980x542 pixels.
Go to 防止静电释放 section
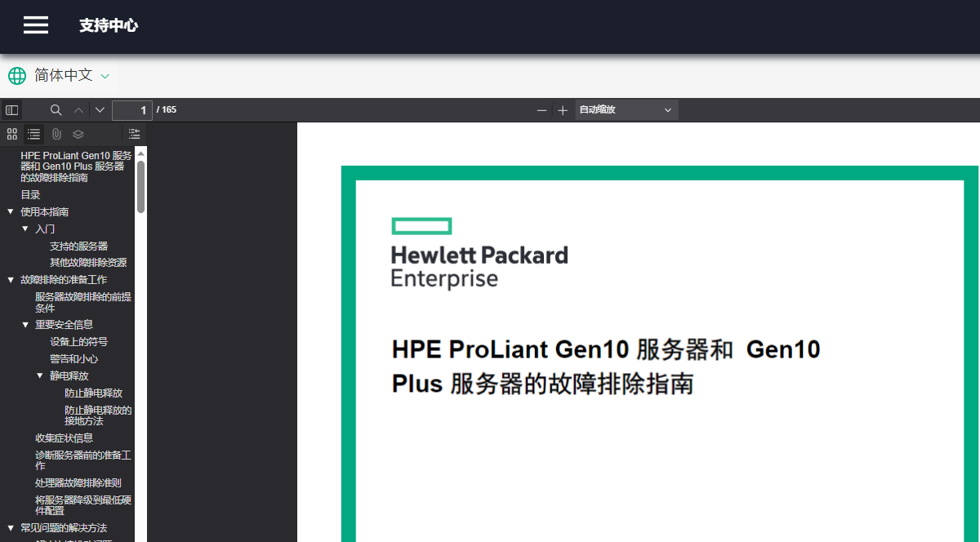pyautogui.click(x=93, y=393)
